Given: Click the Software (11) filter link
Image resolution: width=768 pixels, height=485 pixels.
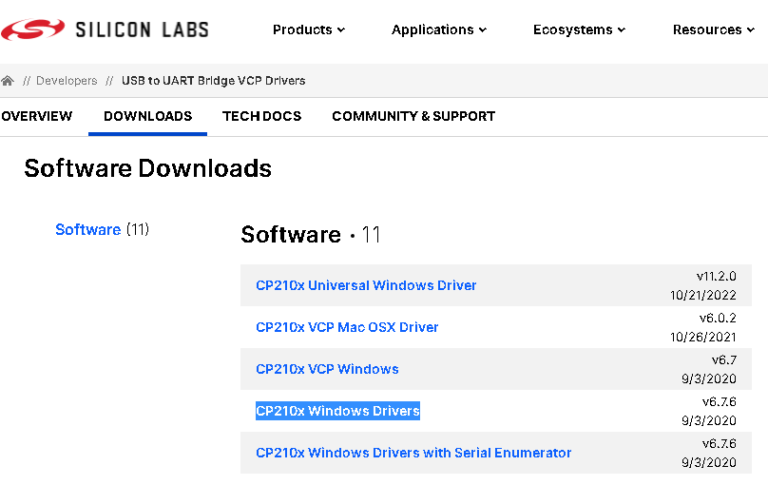Looking at the screenshot, I should point(102,229).
